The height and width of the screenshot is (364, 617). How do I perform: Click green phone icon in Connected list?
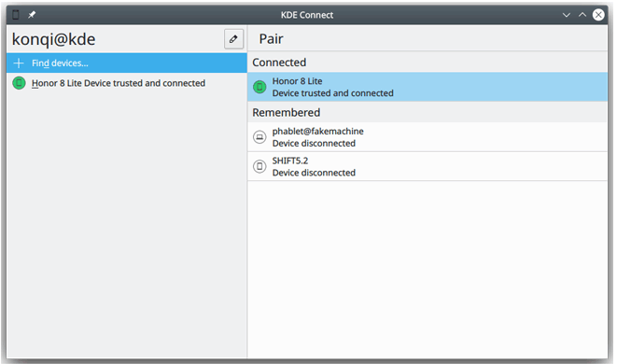259,87
